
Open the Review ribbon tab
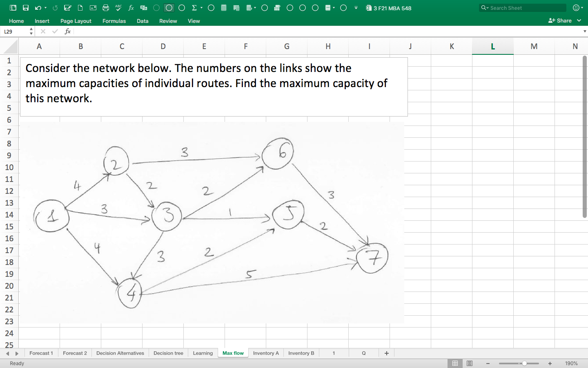click(168, 21)
